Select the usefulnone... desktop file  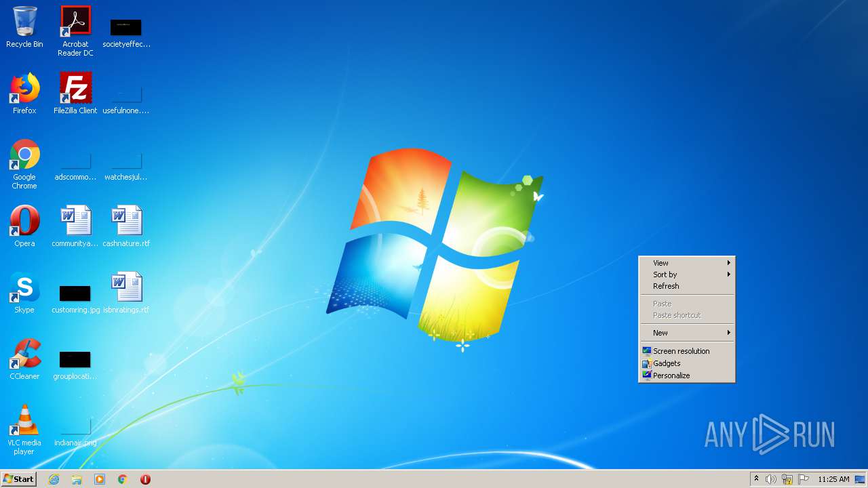coord(126,99)
